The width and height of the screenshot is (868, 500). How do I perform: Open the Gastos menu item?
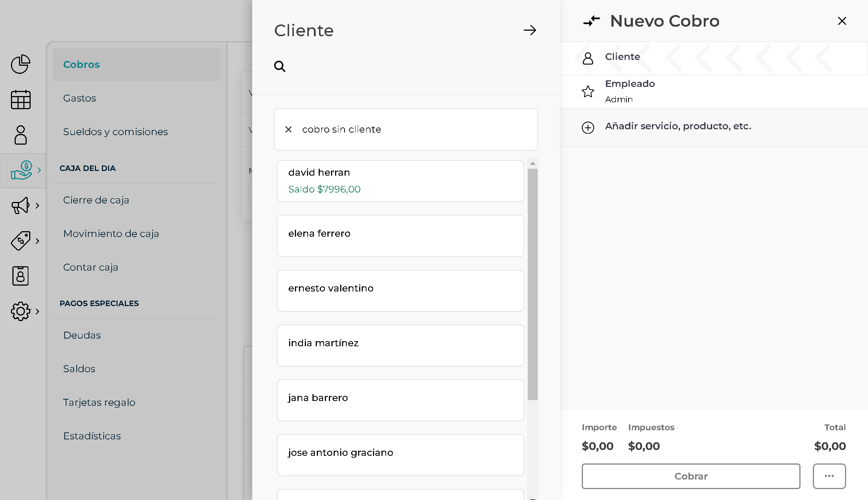pyautogui.click(x=80, y=98)
